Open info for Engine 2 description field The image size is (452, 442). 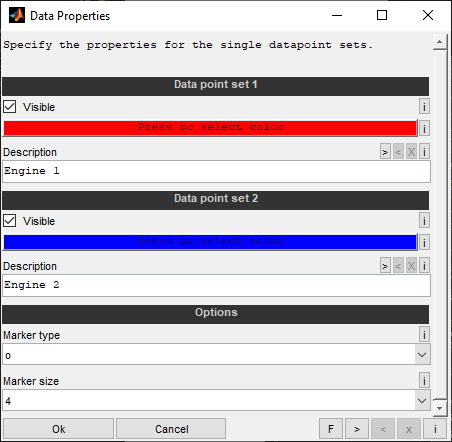424,266
